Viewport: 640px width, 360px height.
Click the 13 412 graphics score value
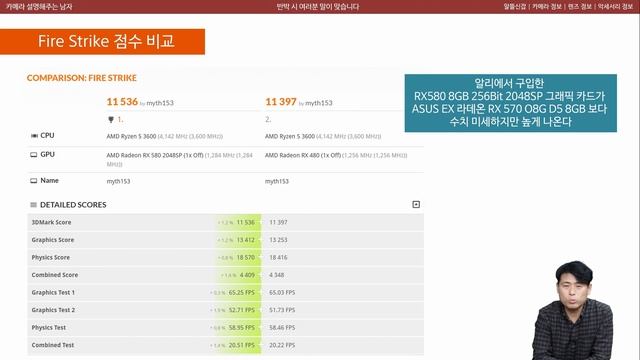[246, 240]
